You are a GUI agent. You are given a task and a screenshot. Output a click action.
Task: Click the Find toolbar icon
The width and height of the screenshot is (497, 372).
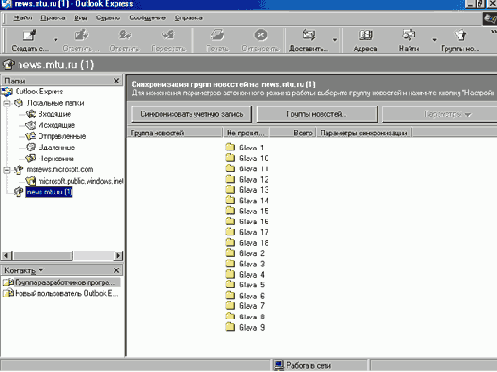point(409,35)
